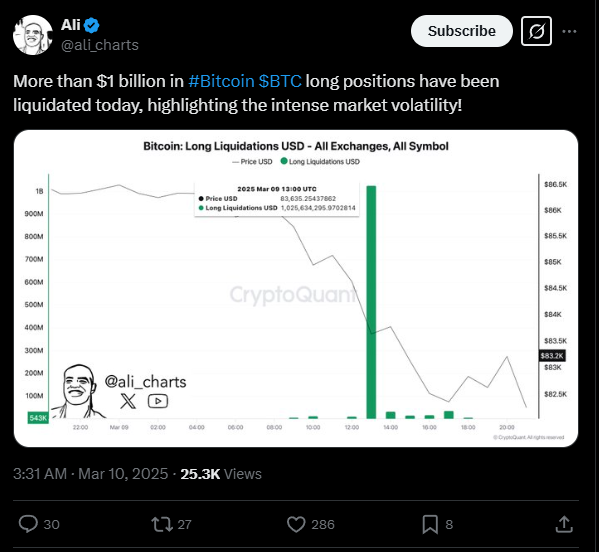This screenshot has width=599, height=552.
Task: Click the green Long Liquidations USD legend dot
Action: tap(284, 161)
